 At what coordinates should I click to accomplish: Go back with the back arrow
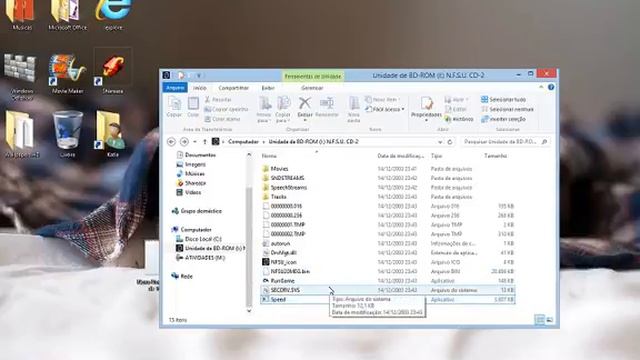click(x=171, y=142)
